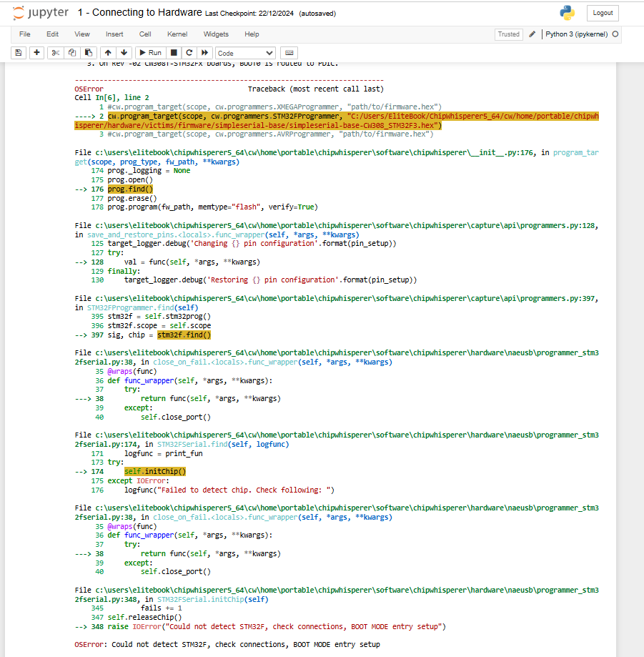The image size is (644, 657).
Task: Click 'prog._logging = None' line 174
Action: (149, 171)
